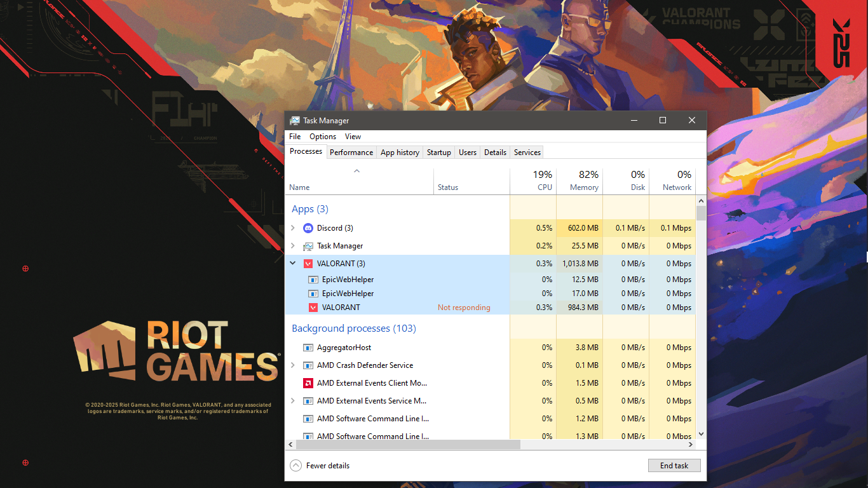Select the AMD External Events Client icon

pyautogui.click(x=308, y=383)
